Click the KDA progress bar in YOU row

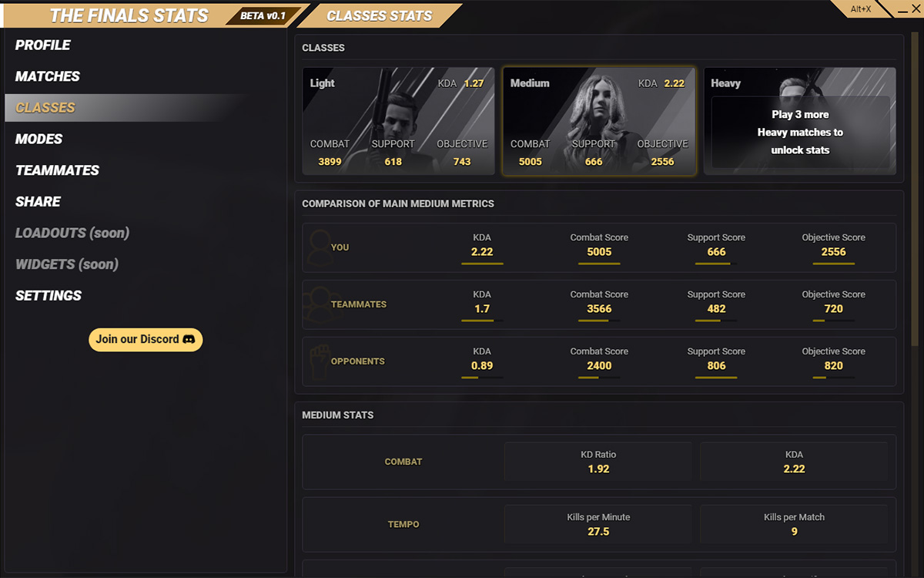click(x=482, y=264)
